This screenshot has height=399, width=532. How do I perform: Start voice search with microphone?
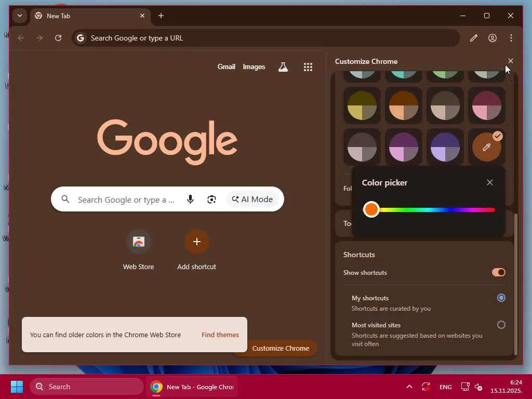[x=190, y=199]
